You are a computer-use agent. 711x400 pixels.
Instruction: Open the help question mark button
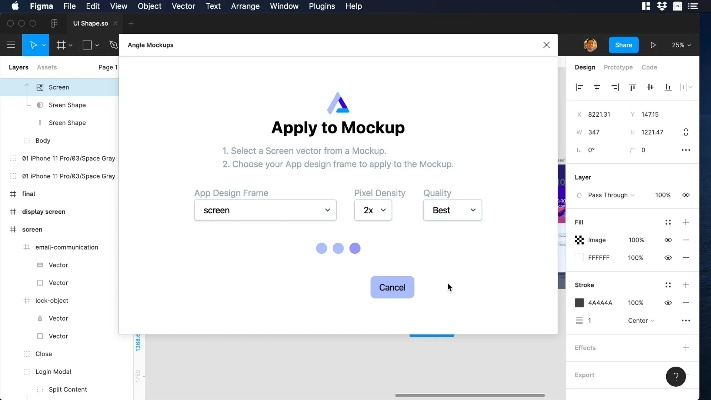point(676,376)
